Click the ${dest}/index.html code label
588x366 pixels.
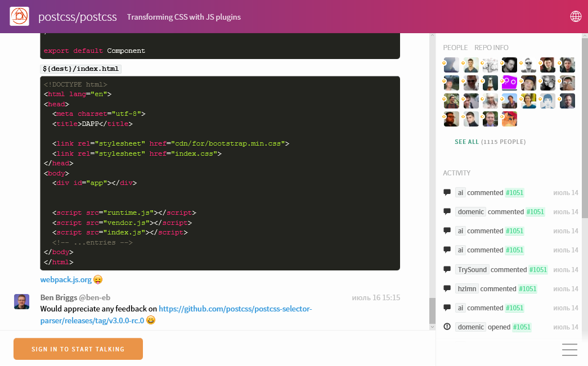[x=80, y=69]
